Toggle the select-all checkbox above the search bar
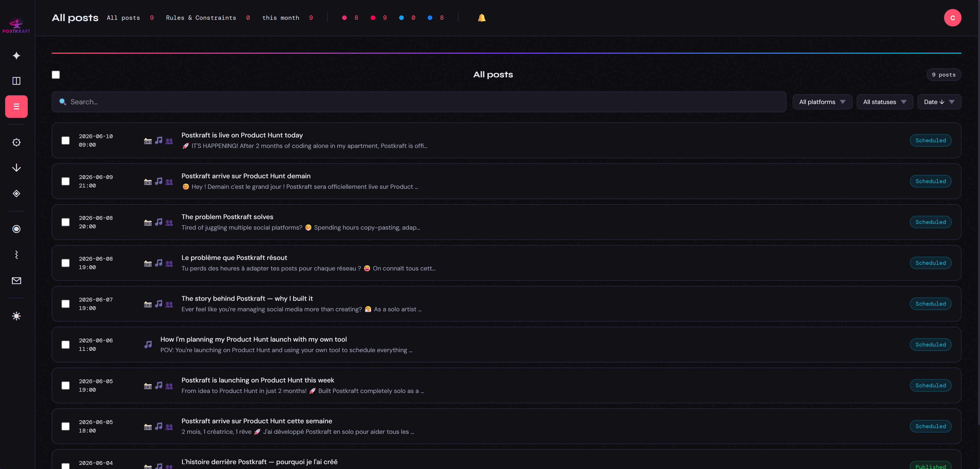The image size is (980, 469). click(x=56, y=74)
